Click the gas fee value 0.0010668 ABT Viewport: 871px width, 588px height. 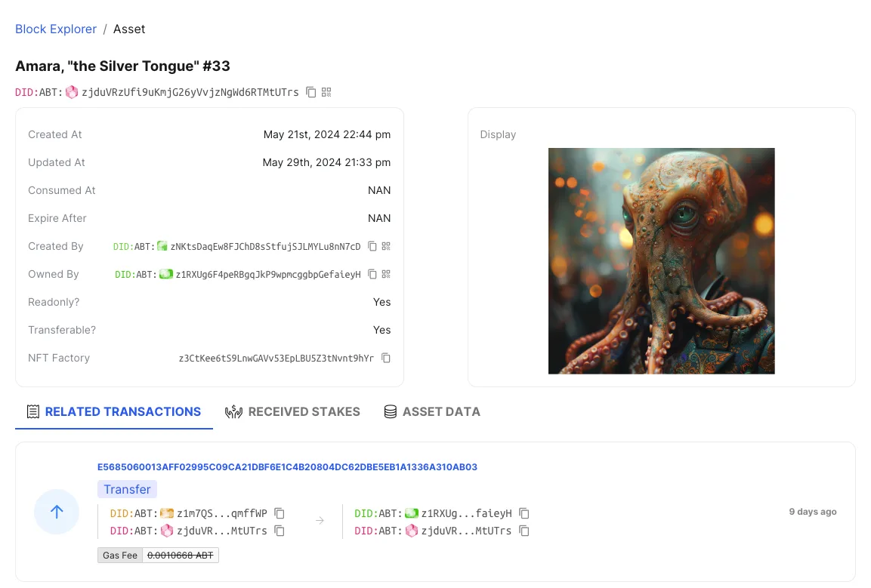click(x=181, y=556)
